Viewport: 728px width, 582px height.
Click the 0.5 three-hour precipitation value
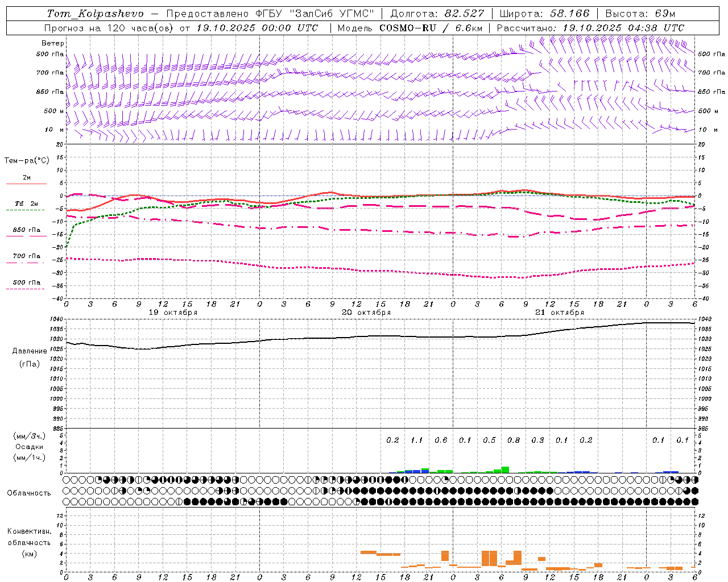[x=489, y=440]
